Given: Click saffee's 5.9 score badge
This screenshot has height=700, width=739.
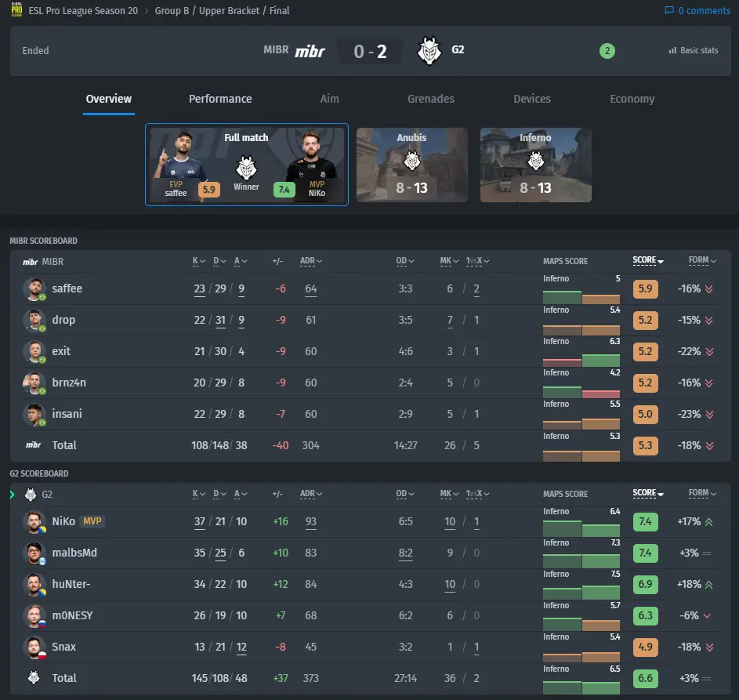Looking at the screenshot, I should click(645, 289).
